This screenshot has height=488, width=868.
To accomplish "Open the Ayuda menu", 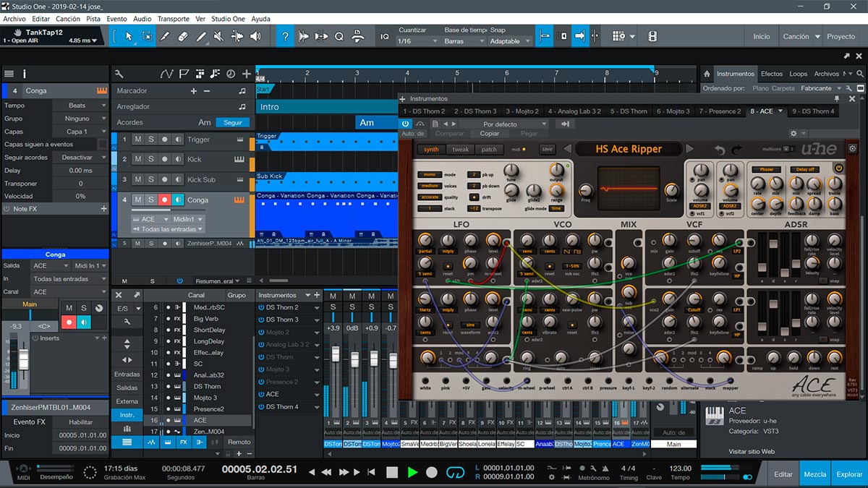I will [x=260, y=19].
